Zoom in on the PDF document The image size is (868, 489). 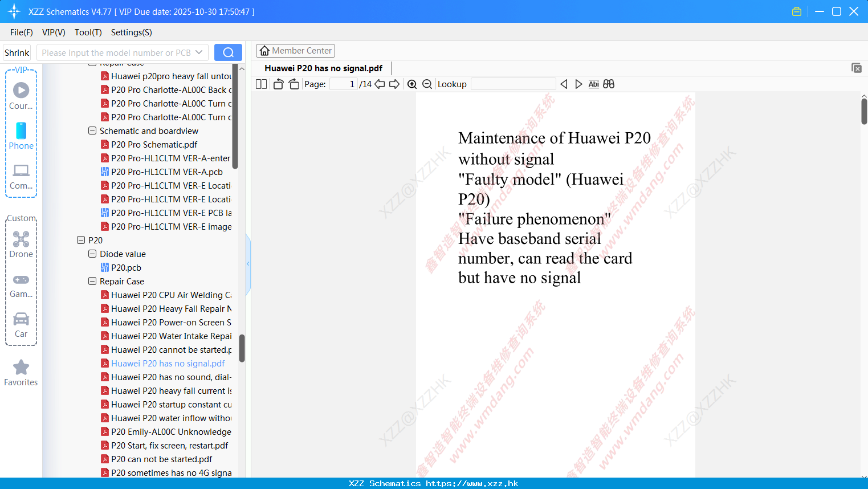point(412,84)
